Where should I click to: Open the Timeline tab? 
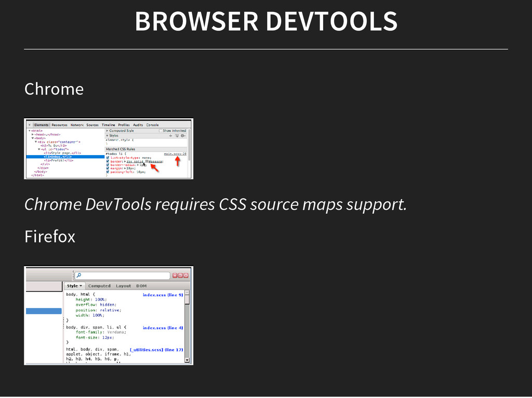coord(109,125)
